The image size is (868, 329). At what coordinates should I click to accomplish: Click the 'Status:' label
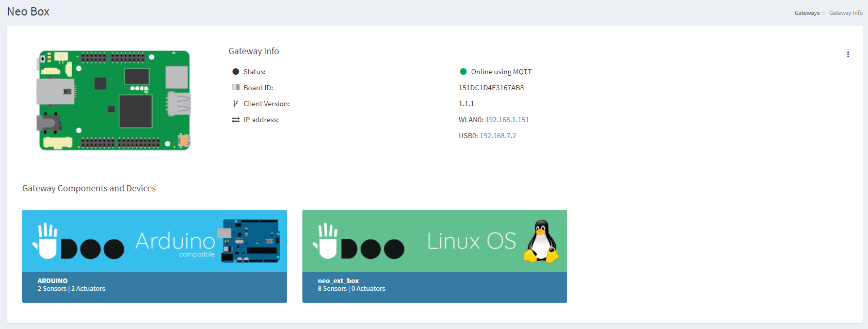[254, 72]
